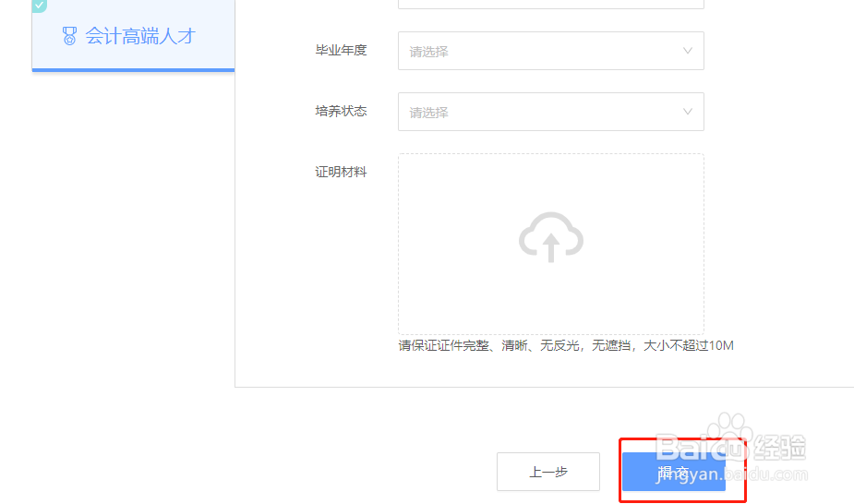Click the cloud upload icon for 证明材料
Image resolution: width=854 pixels, height=504 pixels.
[x=550, y=236]
